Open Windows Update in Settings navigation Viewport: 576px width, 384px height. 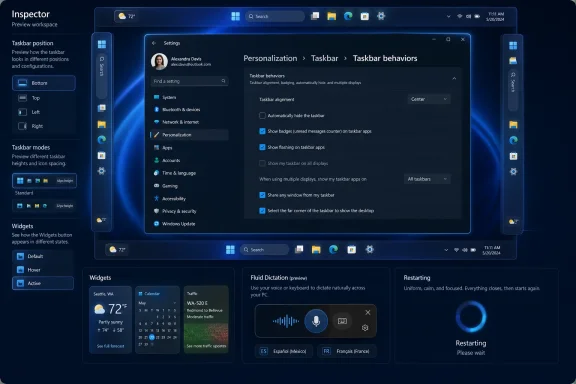click(x=190, y=223)
